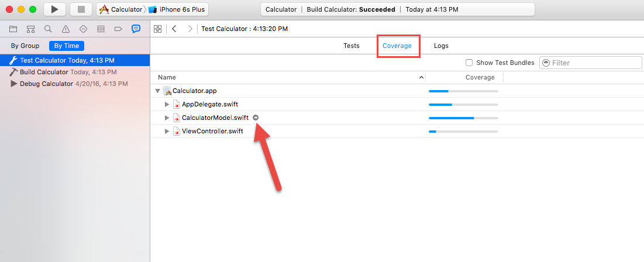Click wrench icon of Test Calculator report
This screenshot has width=644, height=262.
point(13,60)
